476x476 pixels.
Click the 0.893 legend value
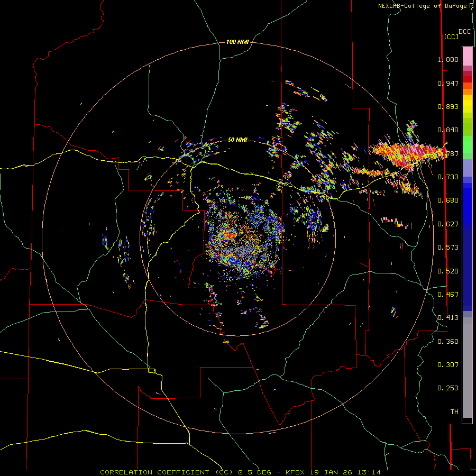(x=448, y=106)
